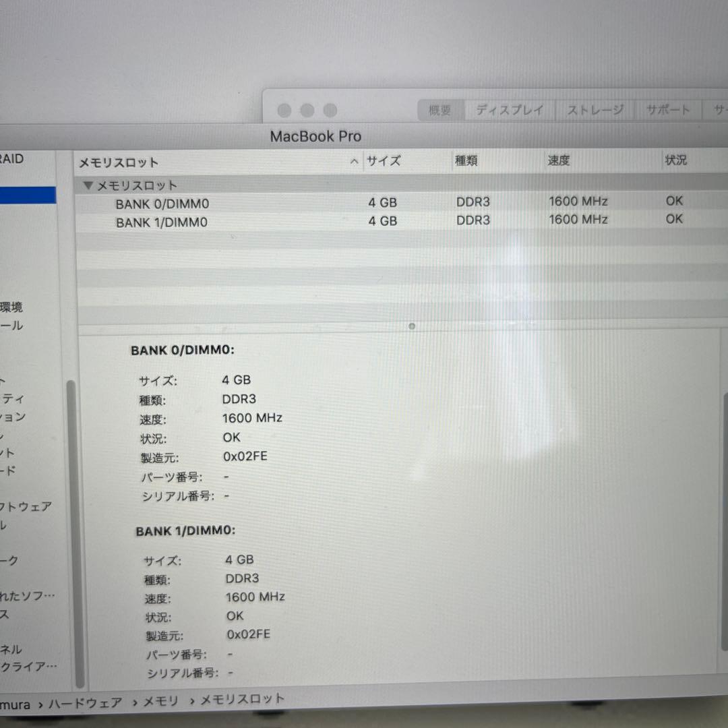The image size is (728, 728).
Task: Sort the list by 速度 column
Action: 559,160
